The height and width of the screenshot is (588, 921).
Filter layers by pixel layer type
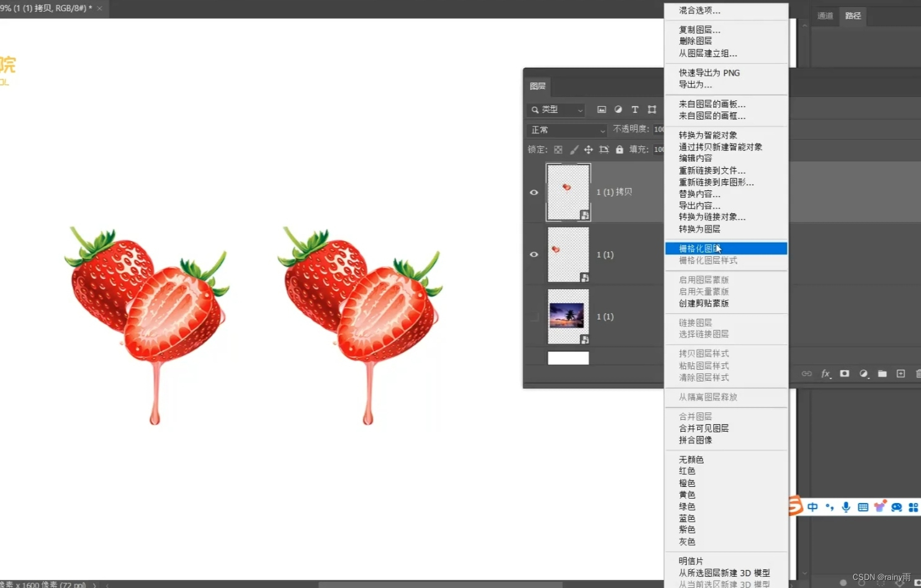(601, 110)
